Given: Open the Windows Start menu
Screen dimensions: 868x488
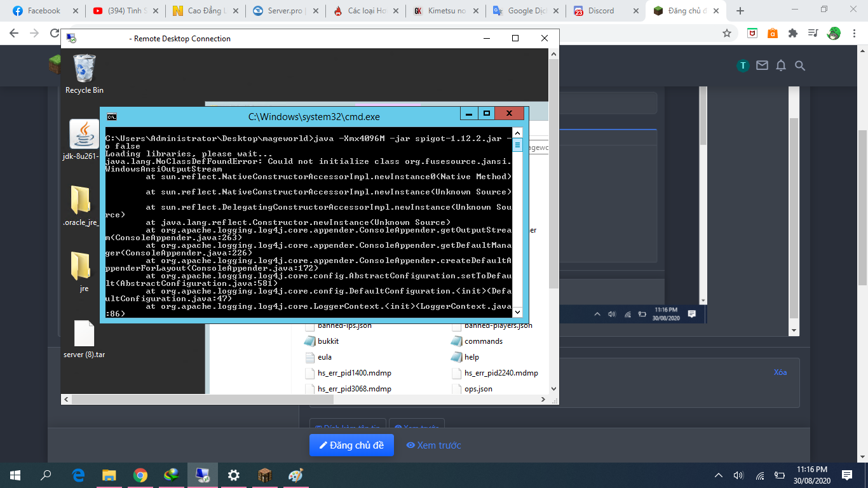Looking at the screenshot, I should point(15,475).
